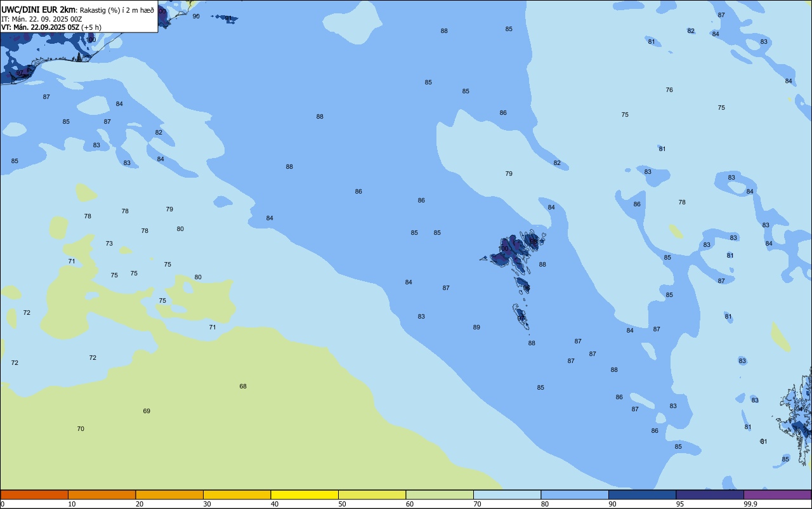
Task: Select the 'Rakastig (%) í 2 m hæð' label
Action: pyautogui.click(x=117, y=10)
